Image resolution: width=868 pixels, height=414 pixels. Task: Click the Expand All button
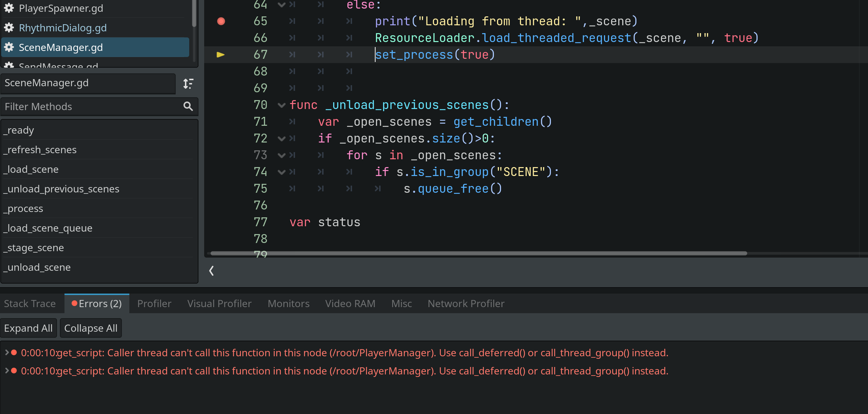(29, 328)
